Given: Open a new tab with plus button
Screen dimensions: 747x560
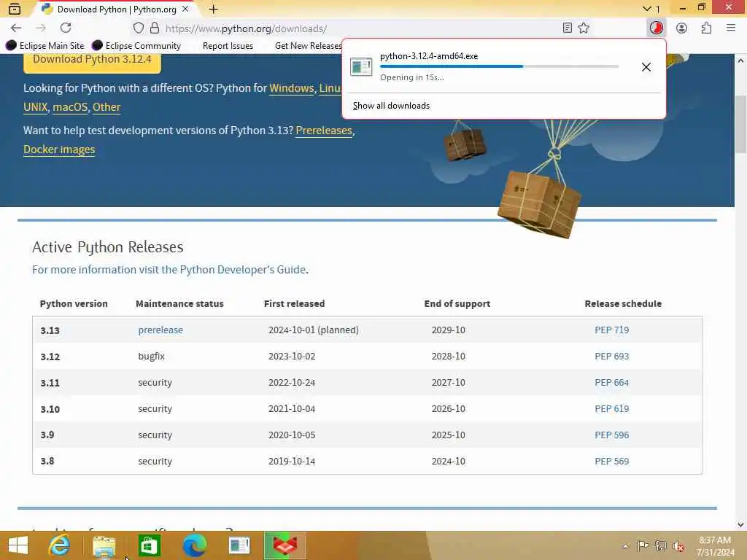Looking at the screenshot, I should [x=213, y=9].
